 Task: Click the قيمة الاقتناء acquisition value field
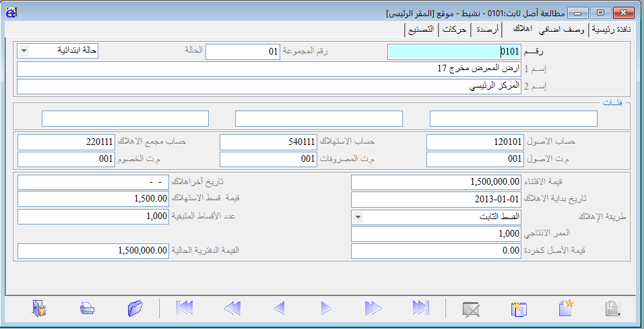click(437, 182)
